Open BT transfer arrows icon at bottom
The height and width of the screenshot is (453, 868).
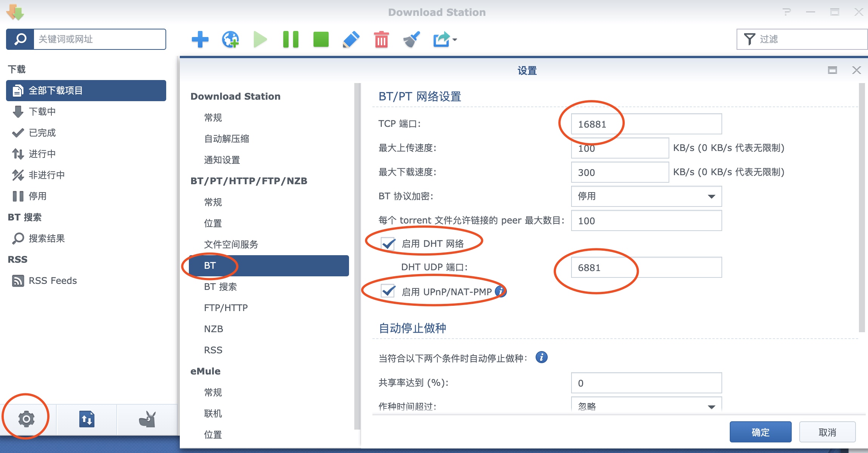[x=87, y=419]
